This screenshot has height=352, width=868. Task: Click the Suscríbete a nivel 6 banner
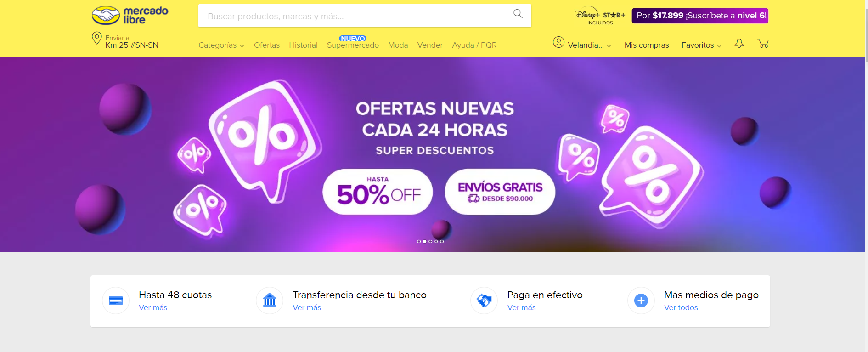pos(700,16)
